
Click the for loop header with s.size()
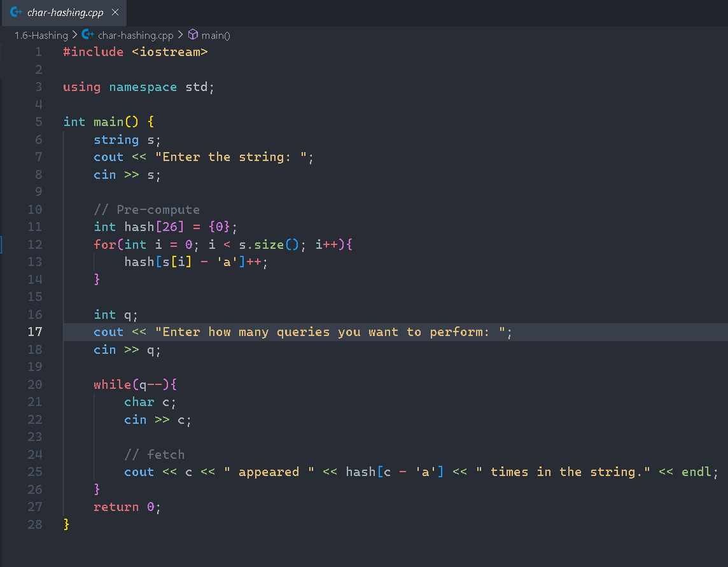(223, 245)
